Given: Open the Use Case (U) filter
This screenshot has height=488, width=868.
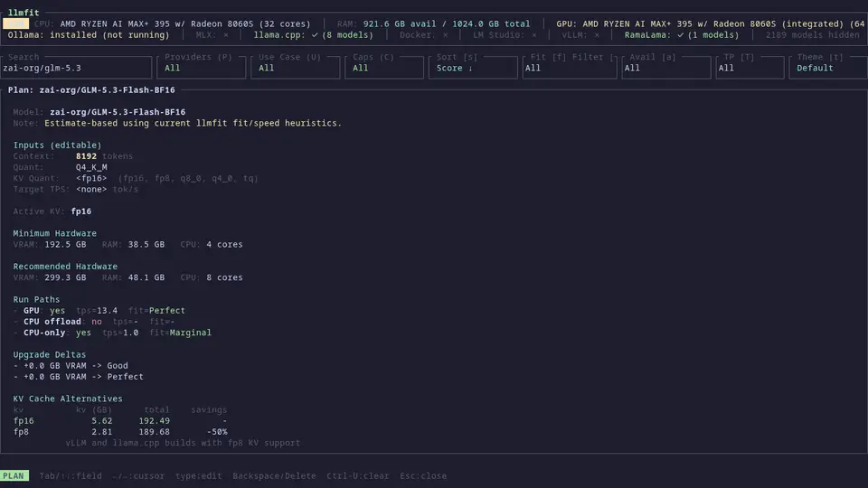Looking at the screenshot, I should (295, 68).
